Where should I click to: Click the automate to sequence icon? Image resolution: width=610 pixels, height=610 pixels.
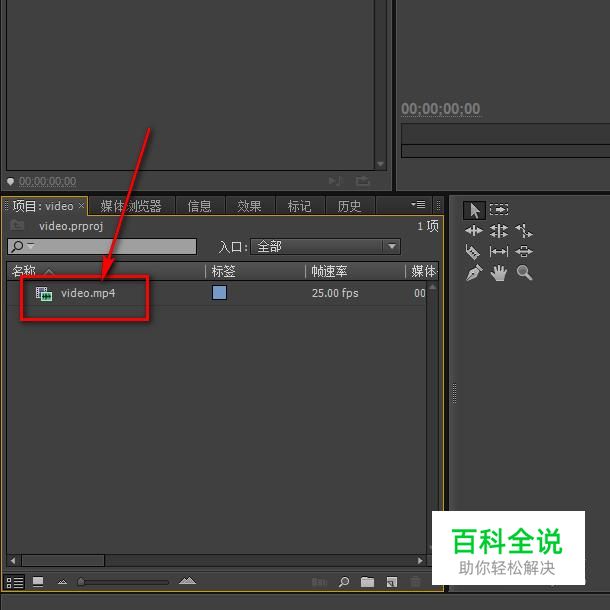(319, 582)
